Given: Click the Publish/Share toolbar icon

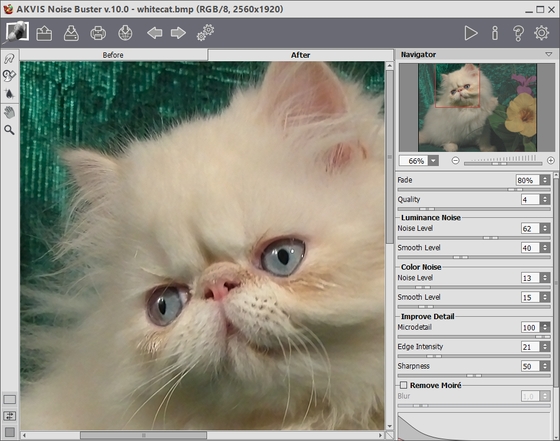Looking at the screenshot, I should [x=125, y=33].
